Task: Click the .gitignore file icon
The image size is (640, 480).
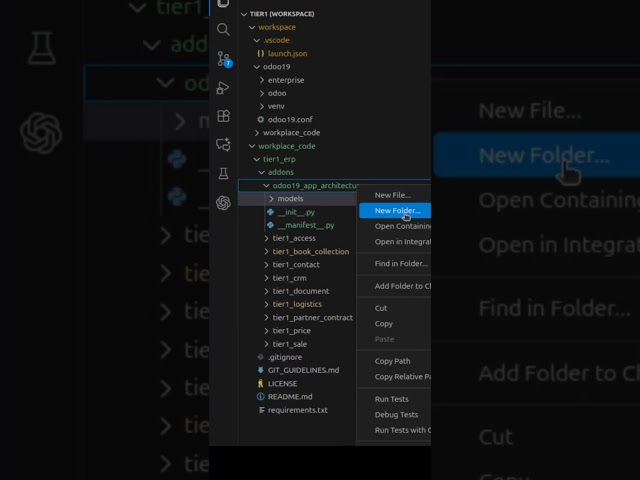Action: 260,357
